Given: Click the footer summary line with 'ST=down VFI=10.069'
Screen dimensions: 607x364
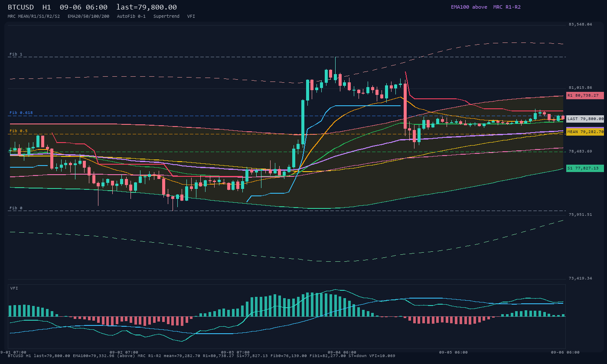Looking at the screenshot, I should [x=202, y=356].
